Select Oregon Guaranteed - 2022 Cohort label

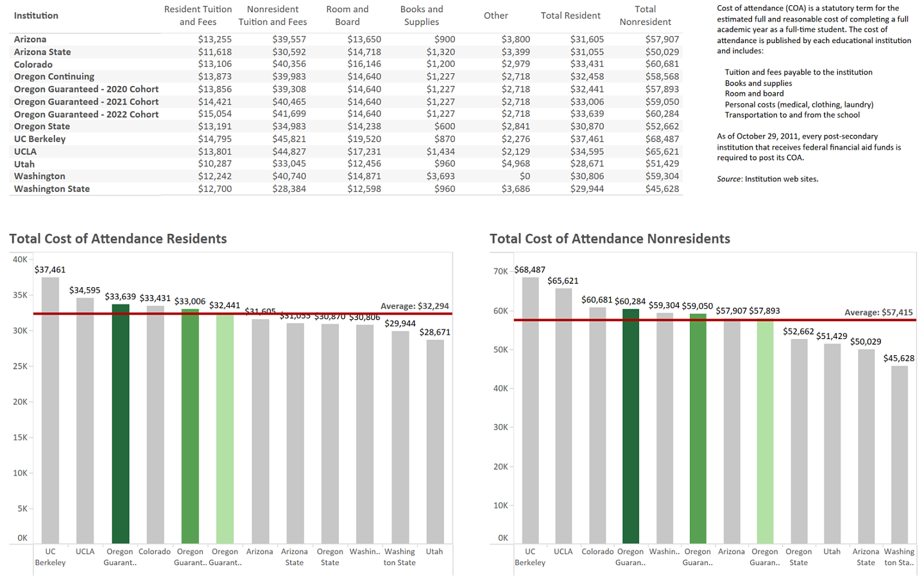(86, 114)
